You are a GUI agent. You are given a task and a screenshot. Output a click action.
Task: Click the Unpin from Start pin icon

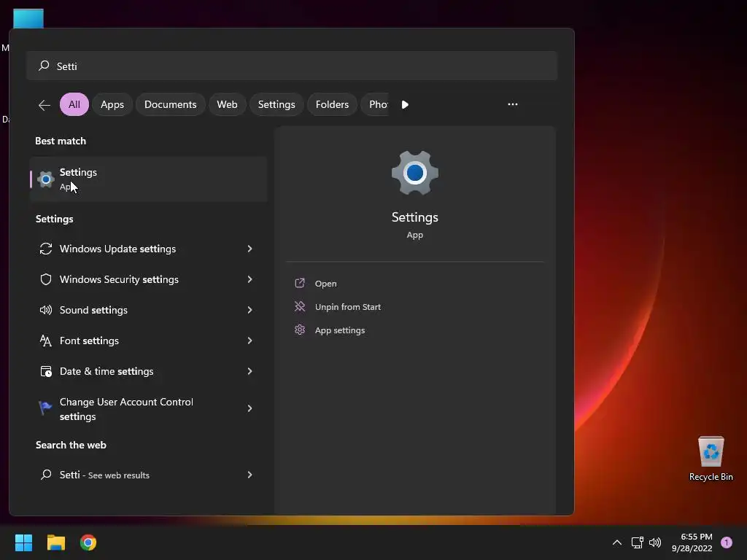300,306
